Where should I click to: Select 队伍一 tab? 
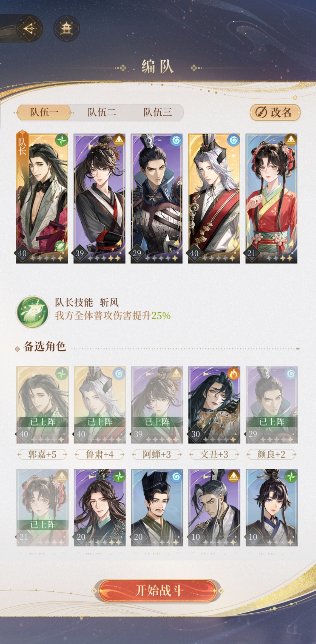(x=44, y=112)
